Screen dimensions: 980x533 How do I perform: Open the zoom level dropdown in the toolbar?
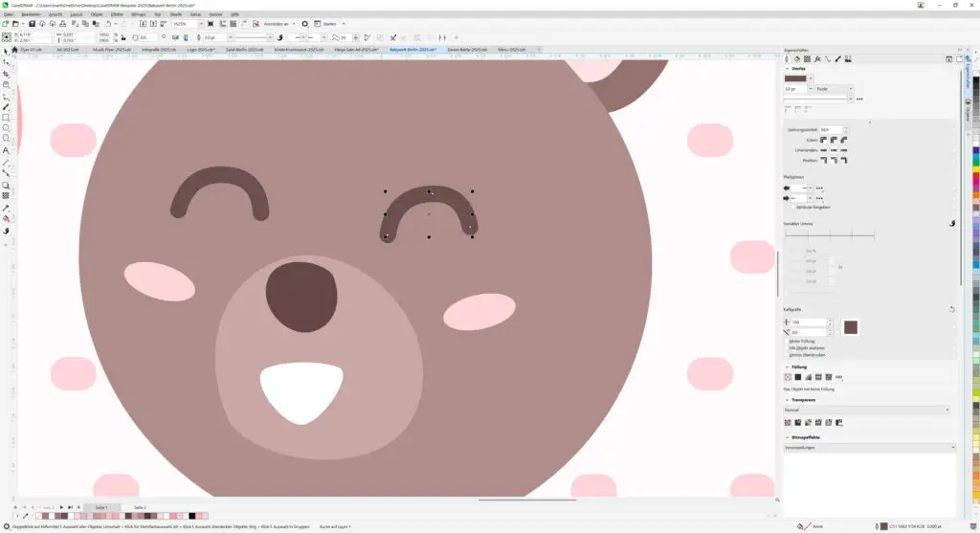click(x=201, y=24)
